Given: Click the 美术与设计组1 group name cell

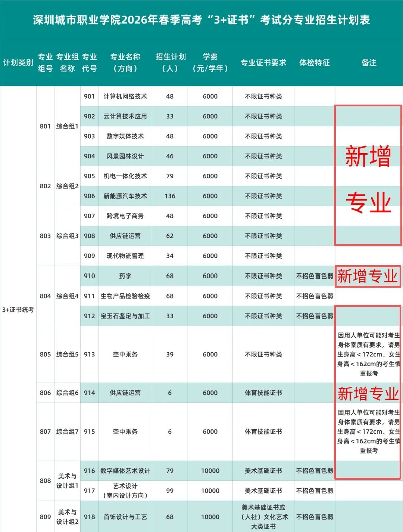Looking at the screenshot, I should pos(67,481).
